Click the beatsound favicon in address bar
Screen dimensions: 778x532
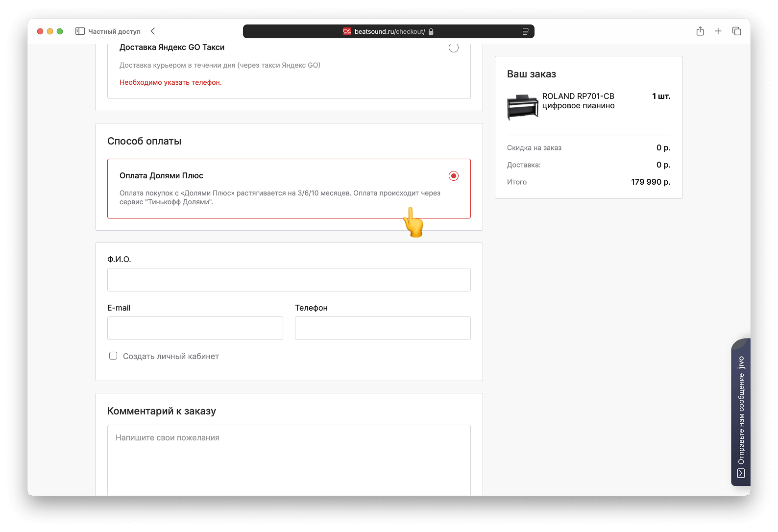point(347,31)
